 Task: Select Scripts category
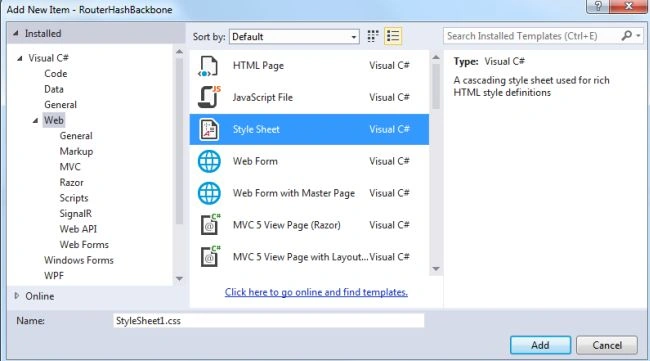click(74, 198)
